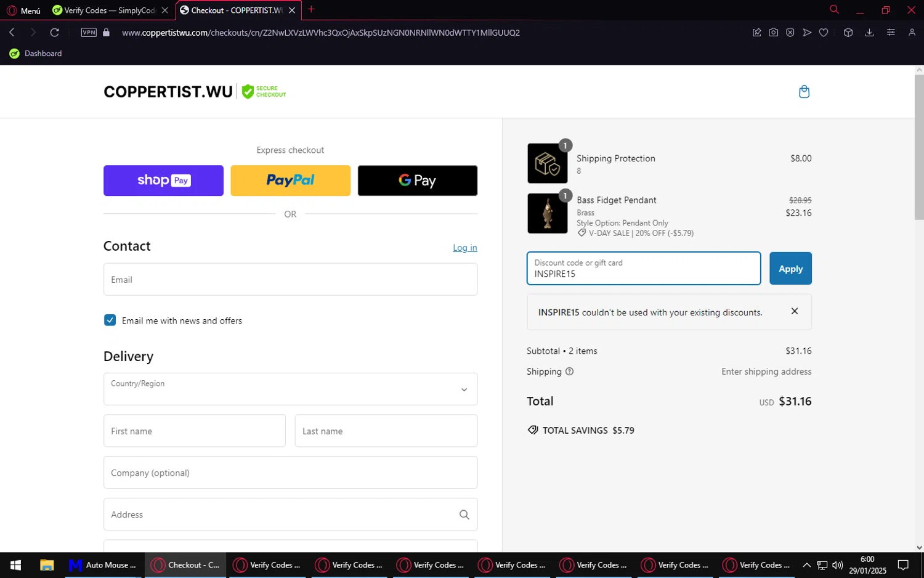
Task: Click the discount code field with INSPIRE15
Action: [x=644, y=268]
